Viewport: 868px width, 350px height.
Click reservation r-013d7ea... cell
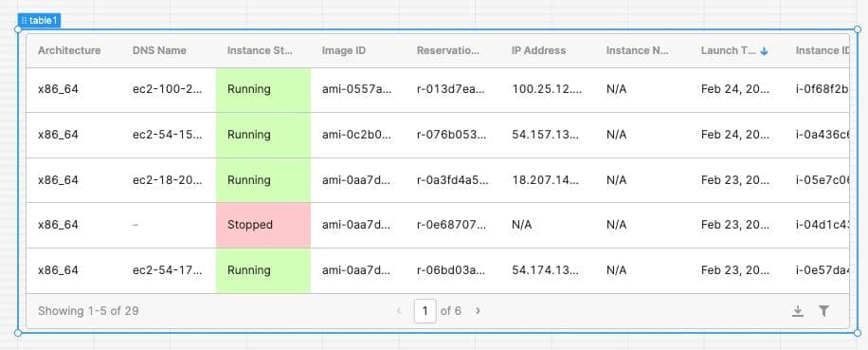(x=451, y=90)
